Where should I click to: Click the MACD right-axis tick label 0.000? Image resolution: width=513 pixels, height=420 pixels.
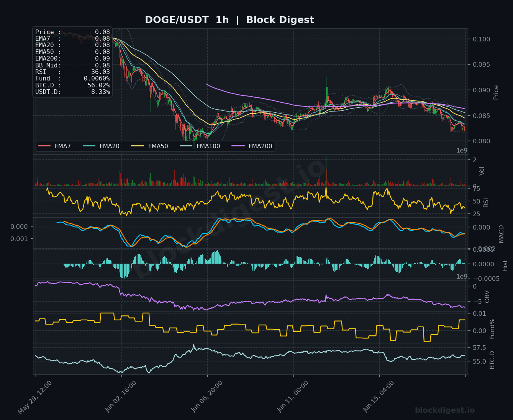coord(481,227)
